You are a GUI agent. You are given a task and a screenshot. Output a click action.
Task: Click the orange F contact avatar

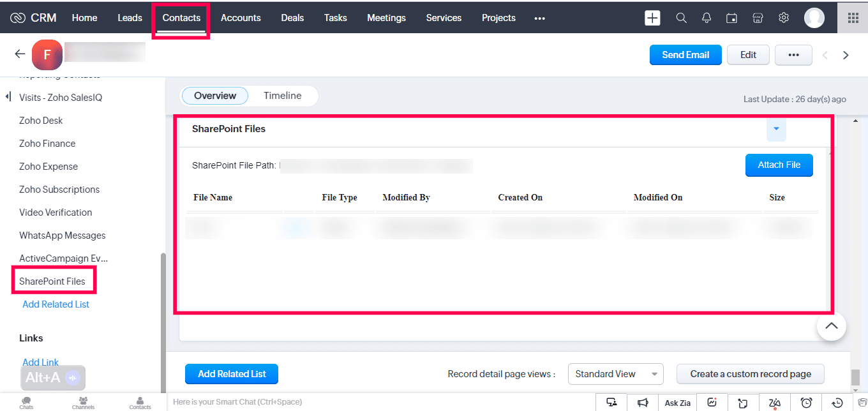point(47,55)
